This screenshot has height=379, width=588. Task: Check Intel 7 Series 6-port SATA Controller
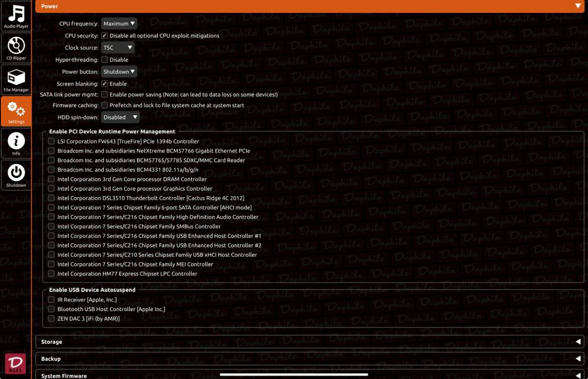pos(51,207)
